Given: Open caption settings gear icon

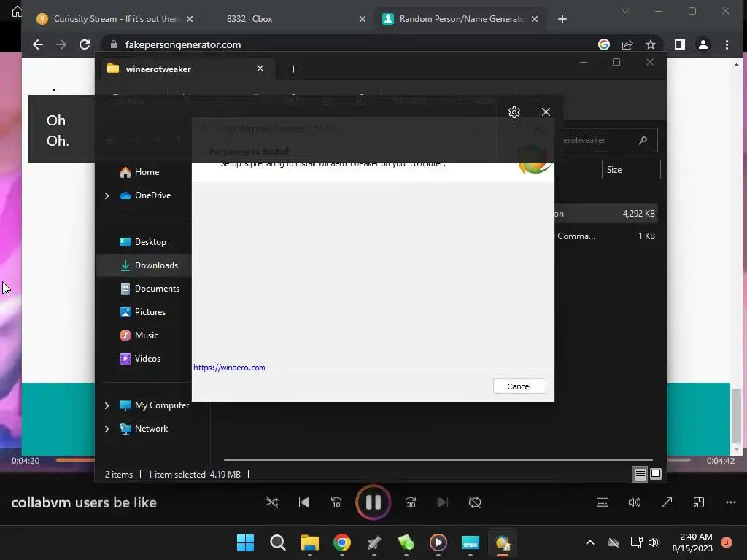Looking at the screenshot, I should 514,112.
